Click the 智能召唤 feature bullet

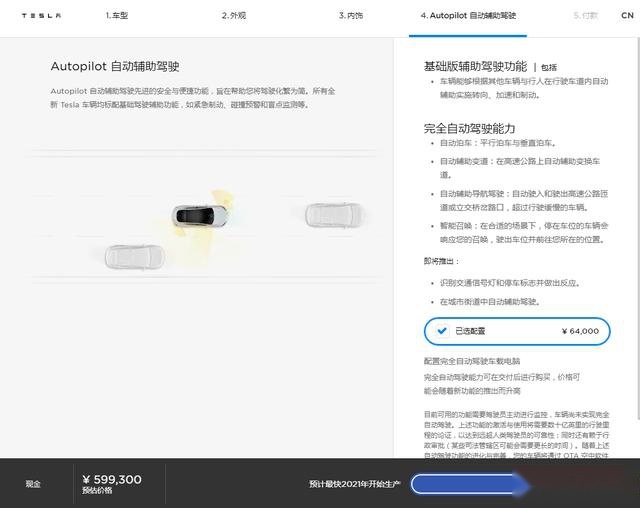pyautogui.click(x=524, y=232)
